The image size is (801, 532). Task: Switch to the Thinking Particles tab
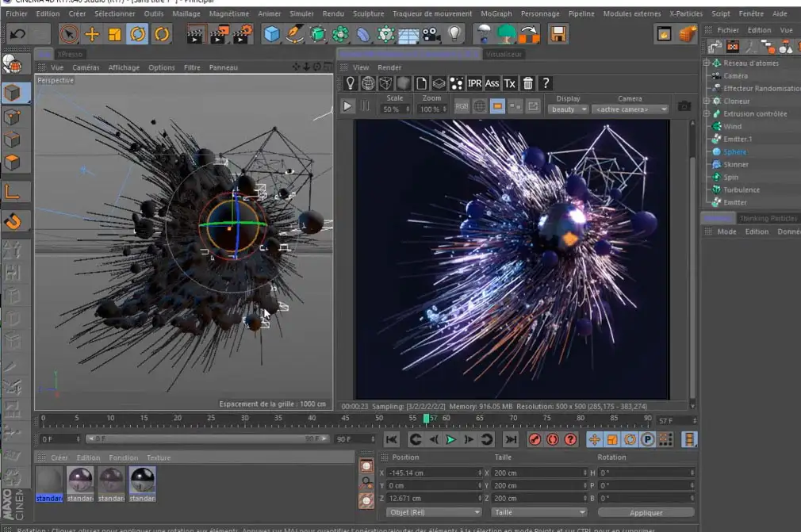pyautogui.click(x=768, y=219)
